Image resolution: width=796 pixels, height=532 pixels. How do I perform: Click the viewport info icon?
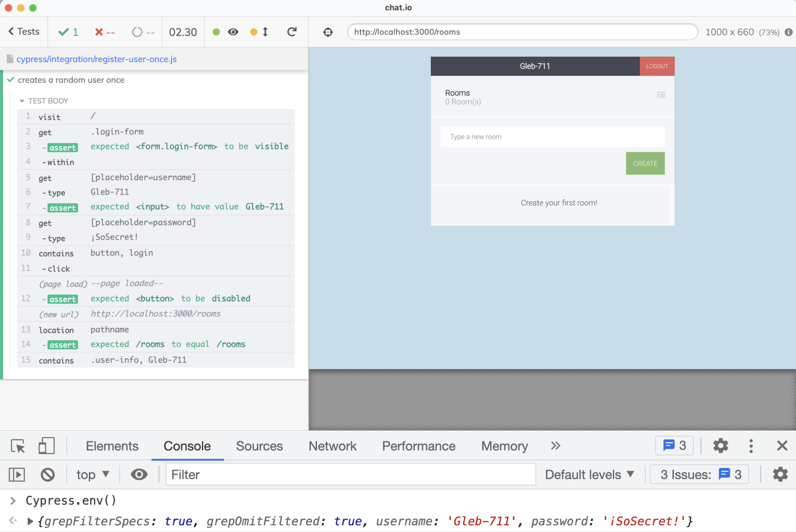tap(788, 32)
